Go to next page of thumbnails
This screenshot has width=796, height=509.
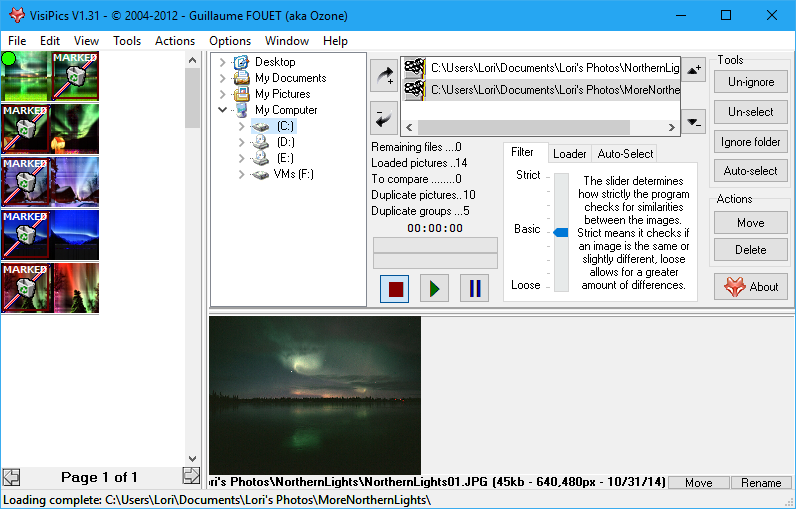[x=191, y=476]
